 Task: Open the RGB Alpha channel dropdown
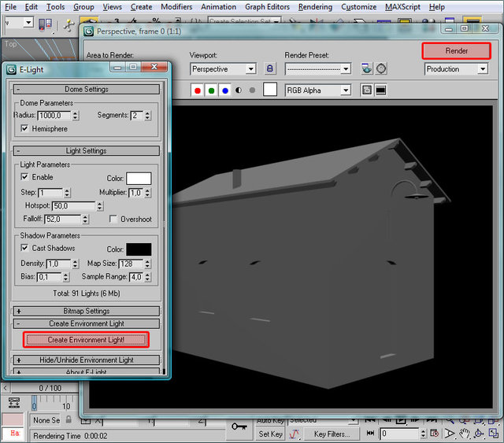(x=317, y=90)
